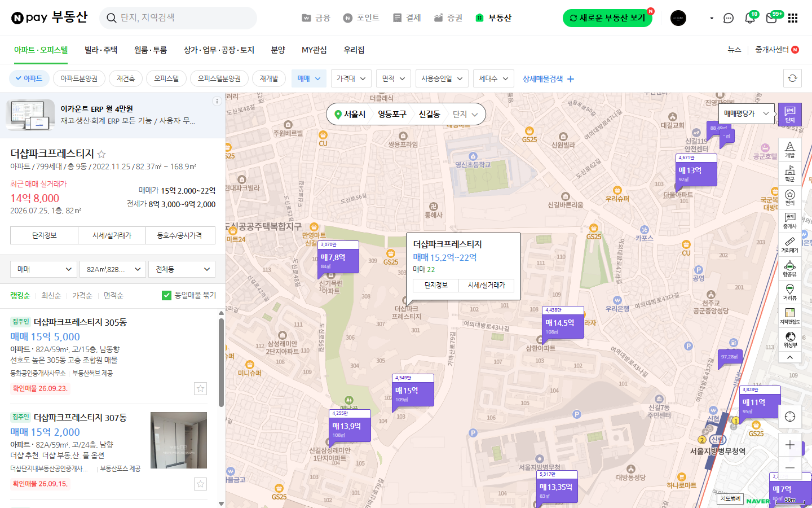Open the 매매 dropdown in listing panel
The image size is (812, 508).
(43, 269)
